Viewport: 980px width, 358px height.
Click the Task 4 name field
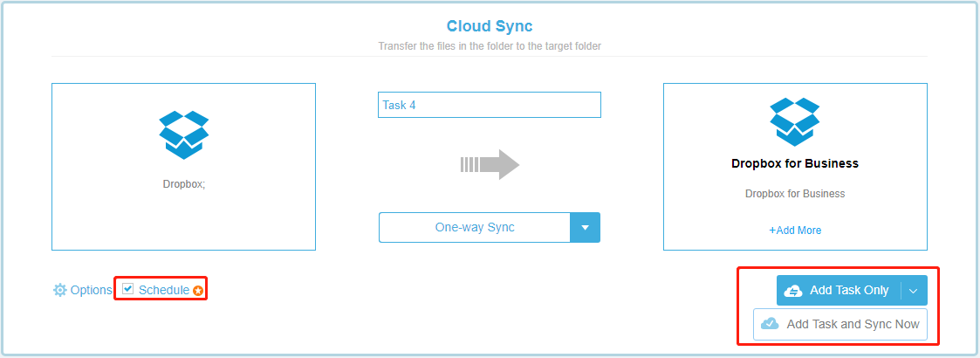click(490, 105)
